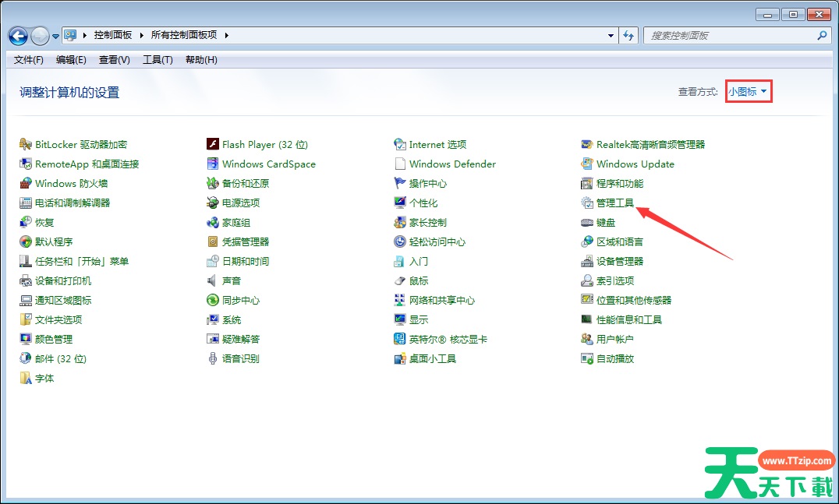Click the Back navigation button
This screenshot has height=504, width=839.
coord(18,36)
